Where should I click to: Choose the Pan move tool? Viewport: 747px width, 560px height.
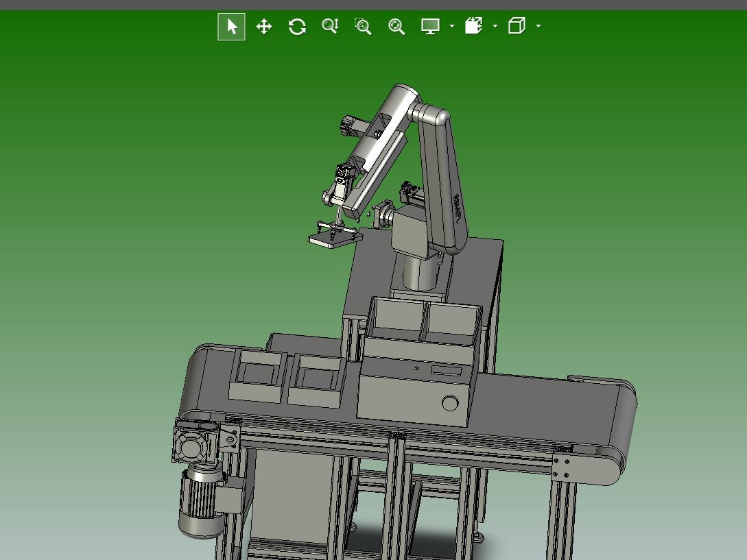[264, 27]
